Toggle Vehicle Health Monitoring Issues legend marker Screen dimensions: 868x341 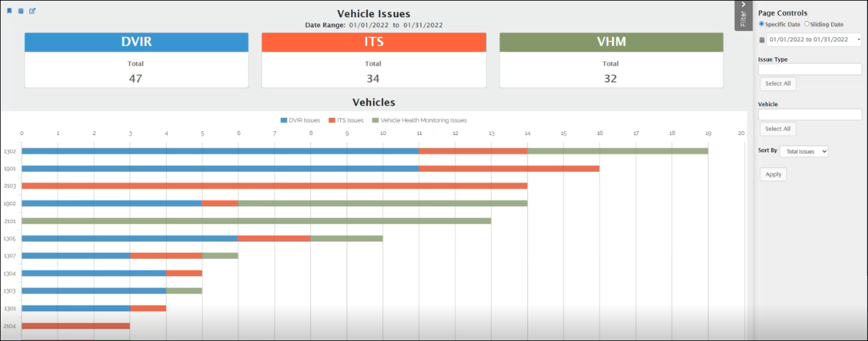point(376,120)
